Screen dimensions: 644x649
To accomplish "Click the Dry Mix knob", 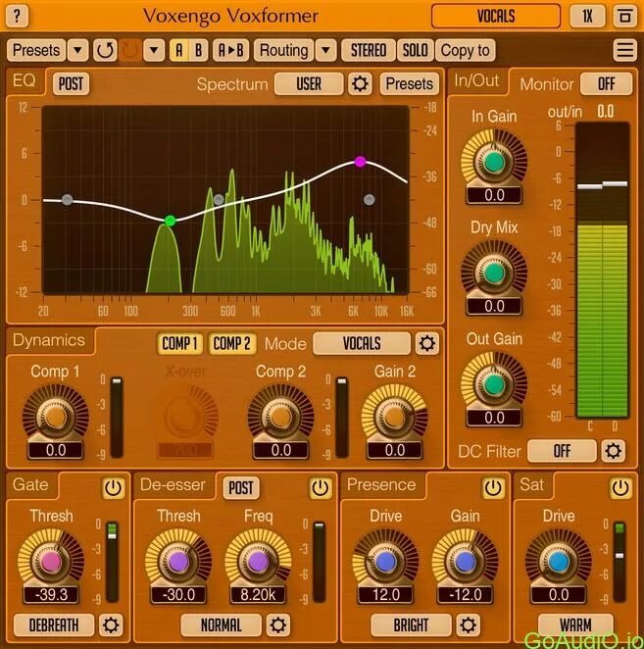I will point(494,273).
